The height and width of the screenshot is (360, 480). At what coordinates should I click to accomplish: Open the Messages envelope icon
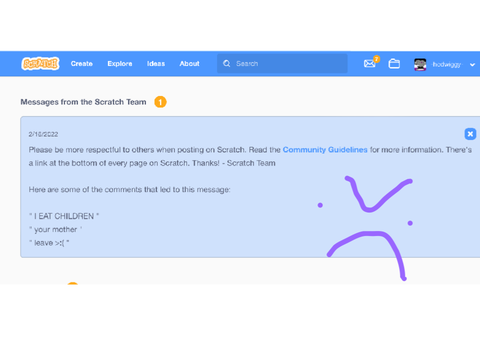click(x=369, y=63)
